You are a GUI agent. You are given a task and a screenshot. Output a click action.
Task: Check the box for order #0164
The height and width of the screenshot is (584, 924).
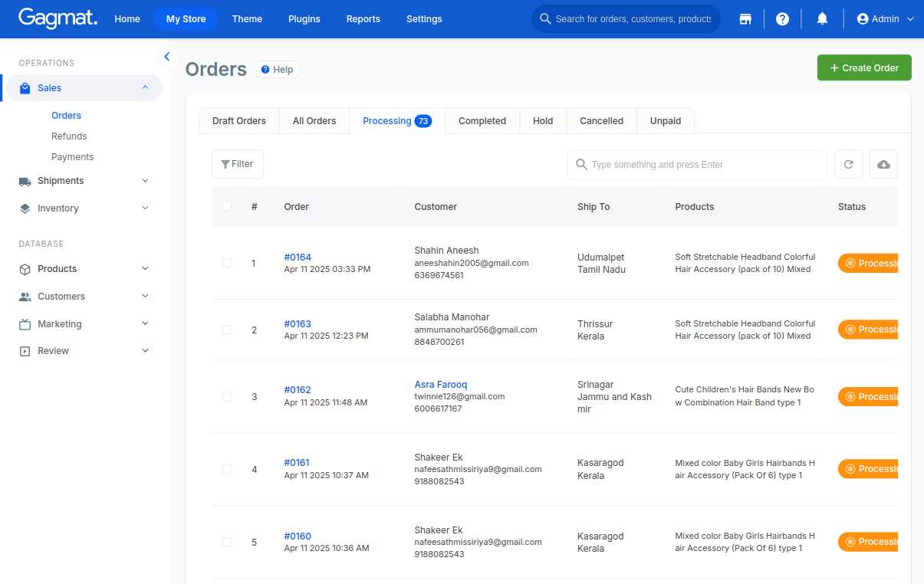226,263
